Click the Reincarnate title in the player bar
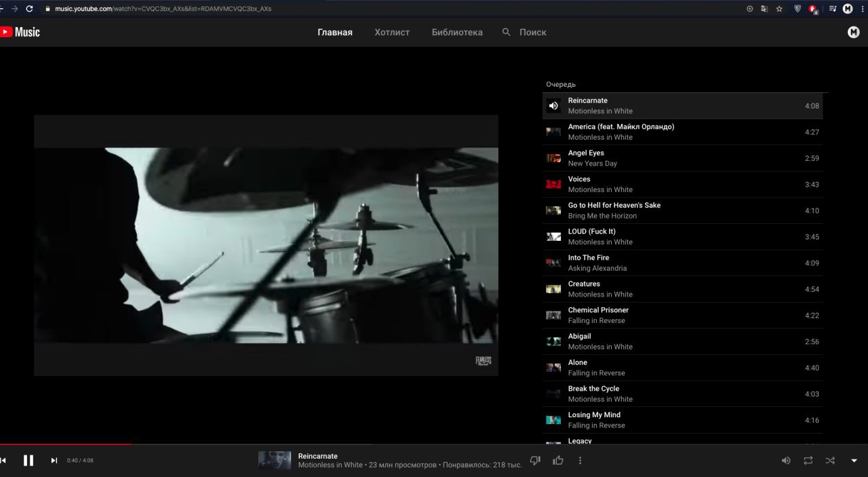 pos(317,456)
